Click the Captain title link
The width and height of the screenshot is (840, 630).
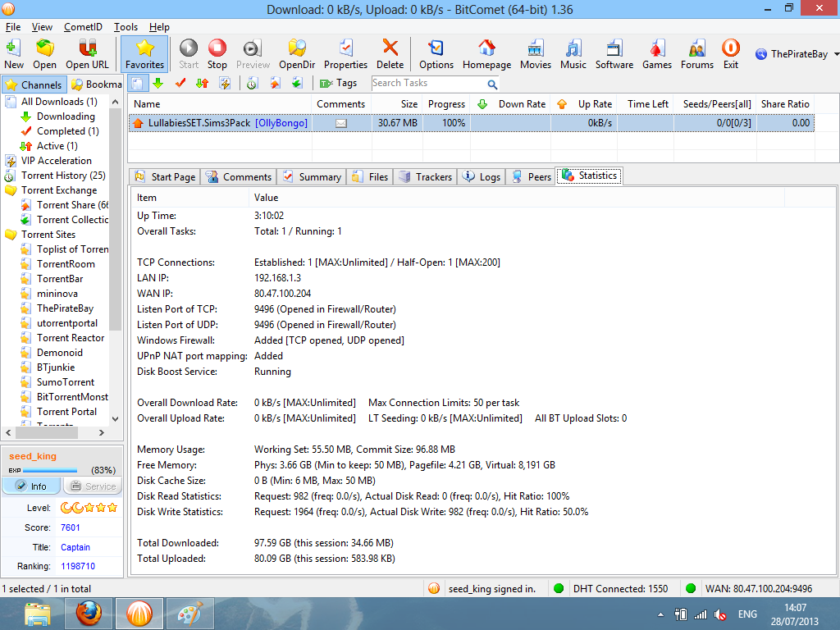pos(75,547)
